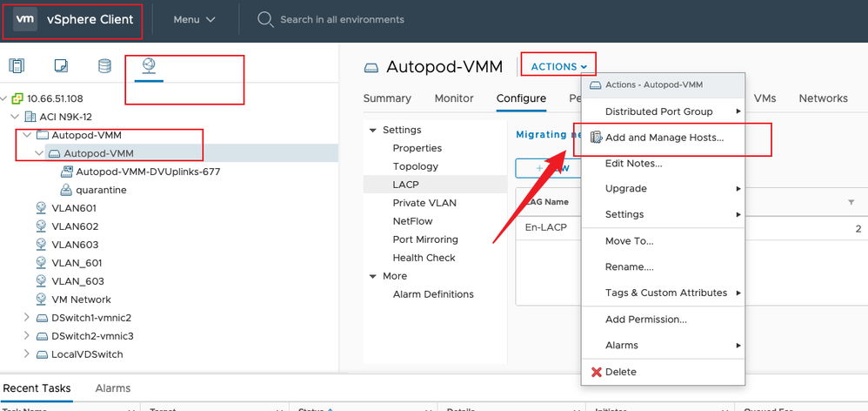The image size is (868, 411).
Task: Collapse the More section
Action: point(373,276)
